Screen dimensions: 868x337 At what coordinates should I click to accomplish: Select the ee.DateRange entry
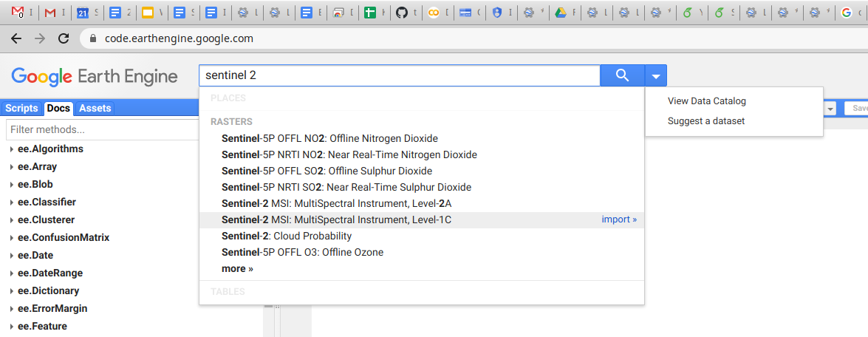49,273
